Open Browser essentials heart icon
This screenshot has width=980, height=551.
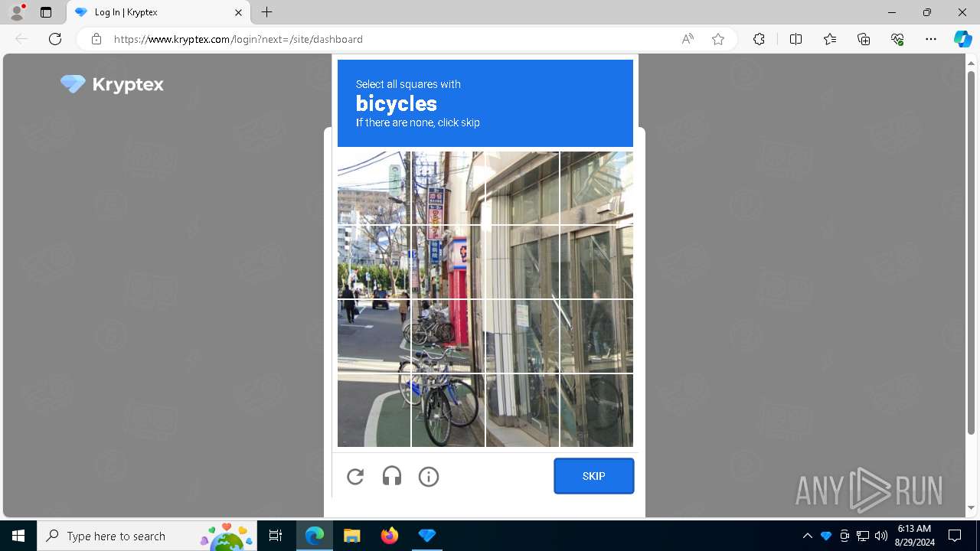tap(897, 39)
